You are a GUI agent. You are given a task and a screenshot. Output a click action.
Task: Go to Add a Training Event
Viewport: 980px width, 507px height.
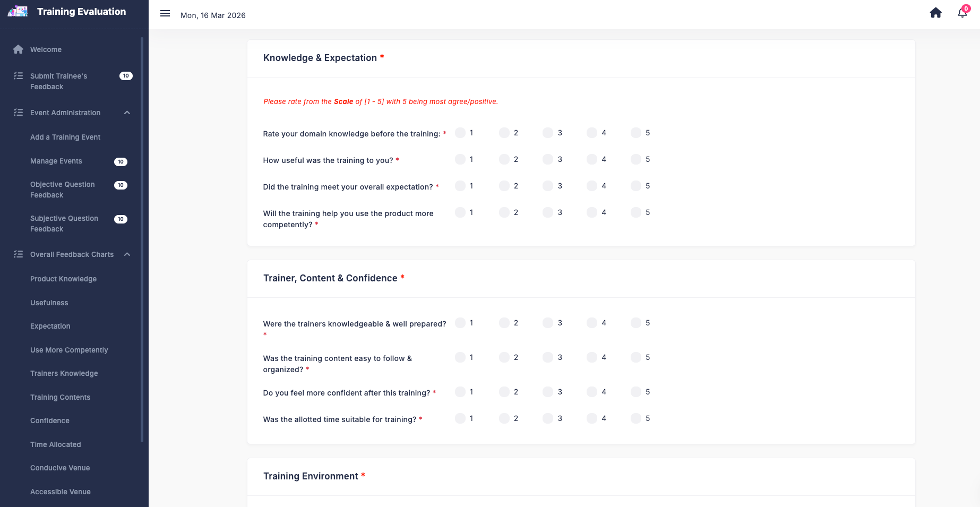pyautogui.click(x=65, y=137)
